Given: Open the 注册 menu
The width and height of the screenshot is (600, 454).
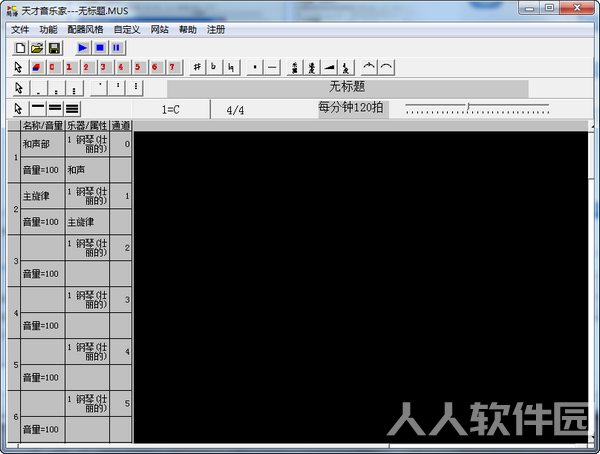Looking at the screenshot, I should coord(216,29).
